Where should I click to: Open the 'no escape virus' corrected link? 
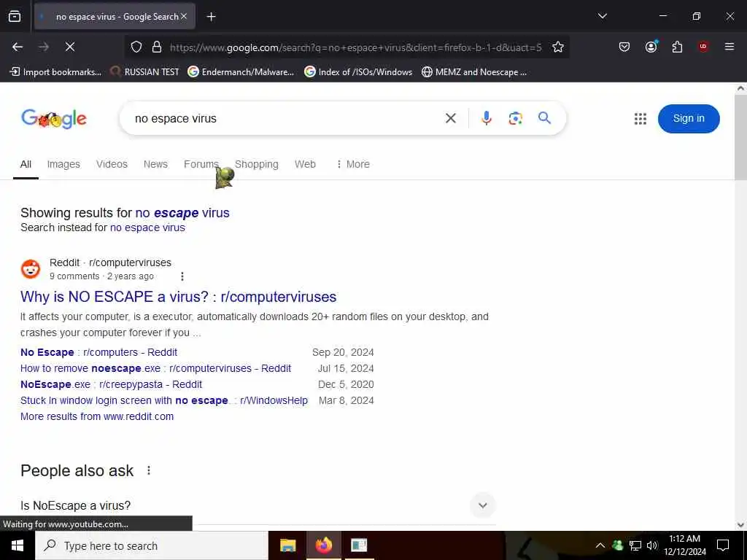182,213
